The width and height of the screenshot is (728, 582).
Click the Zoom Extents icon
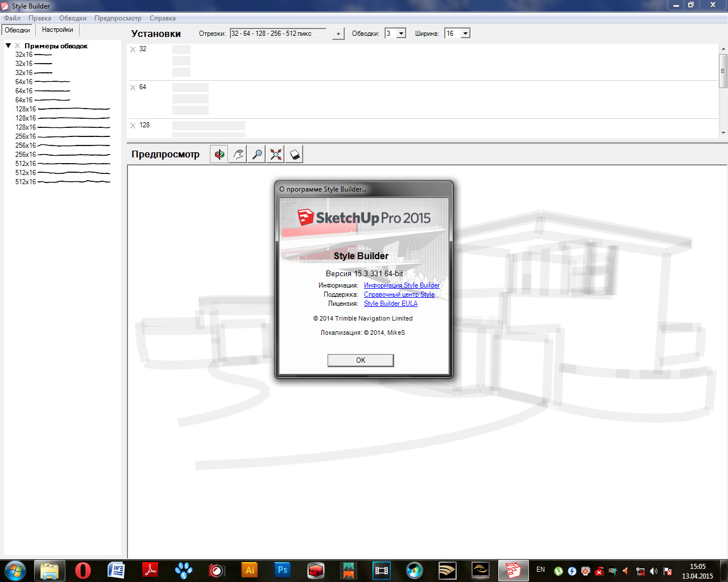pos(276,154)
